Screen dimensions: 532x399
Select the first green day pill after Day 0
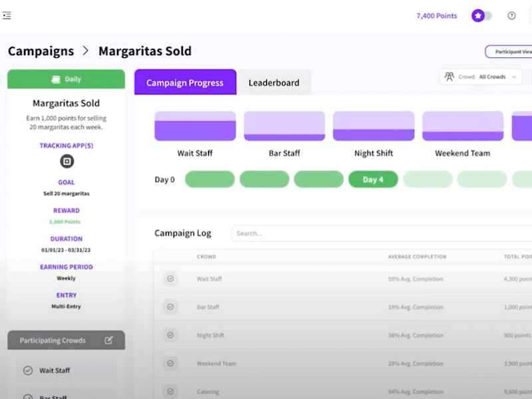[210, 179]
